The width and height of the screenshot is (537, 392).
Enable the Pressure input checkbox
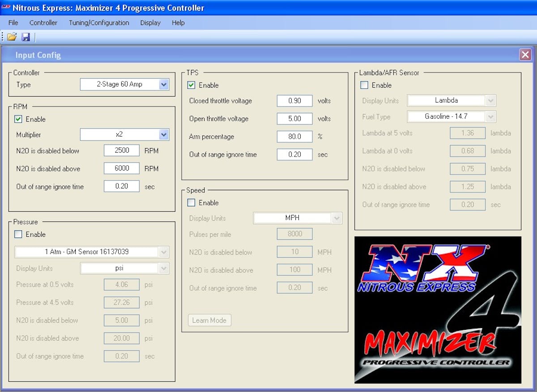18,234
